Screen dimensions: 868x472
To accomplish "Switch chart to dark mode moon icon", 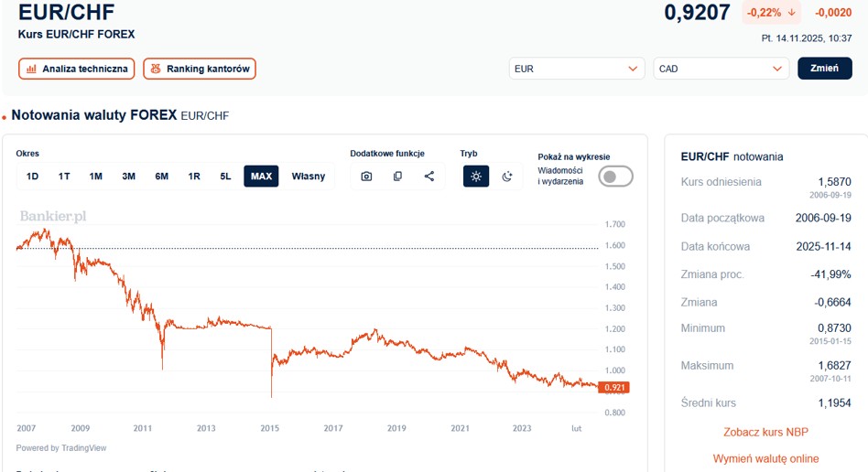I will [x=507, y=177].
